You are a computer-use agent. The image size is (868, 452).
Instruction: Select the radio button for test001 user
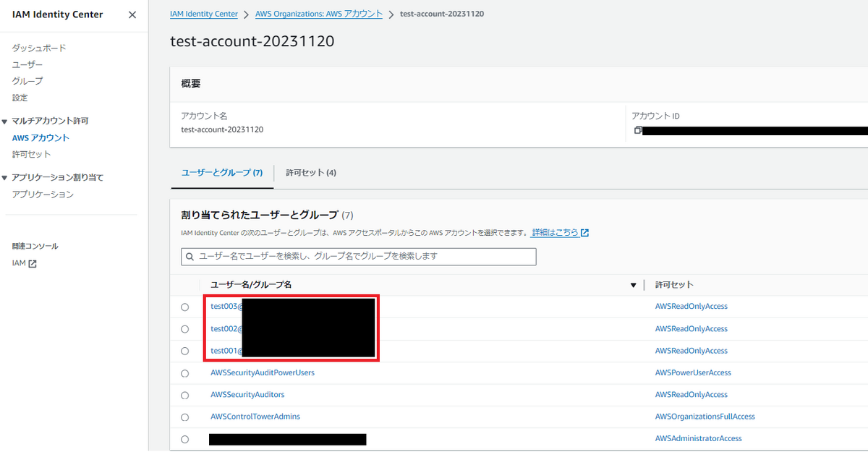185,351
